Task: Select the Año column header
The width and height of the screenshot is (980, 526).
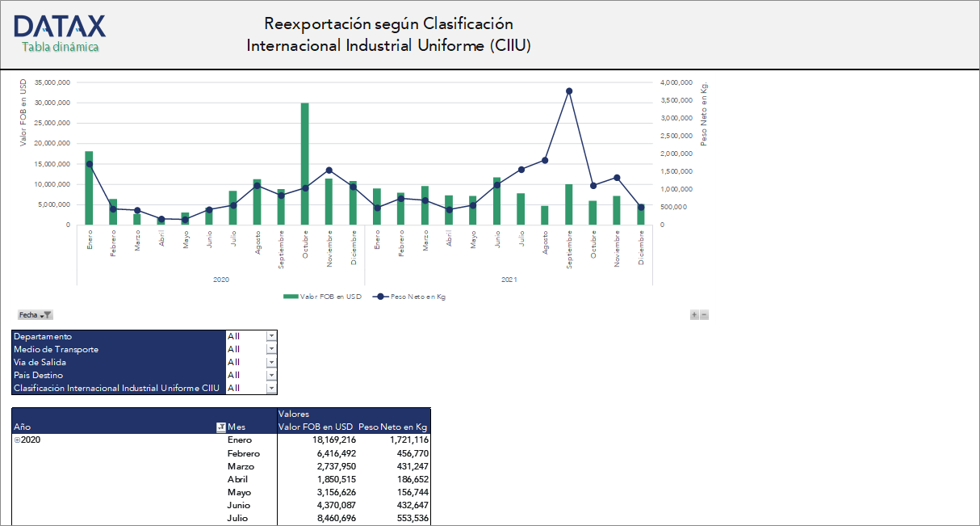Action: pyautogui.click(x=22, y=426)
